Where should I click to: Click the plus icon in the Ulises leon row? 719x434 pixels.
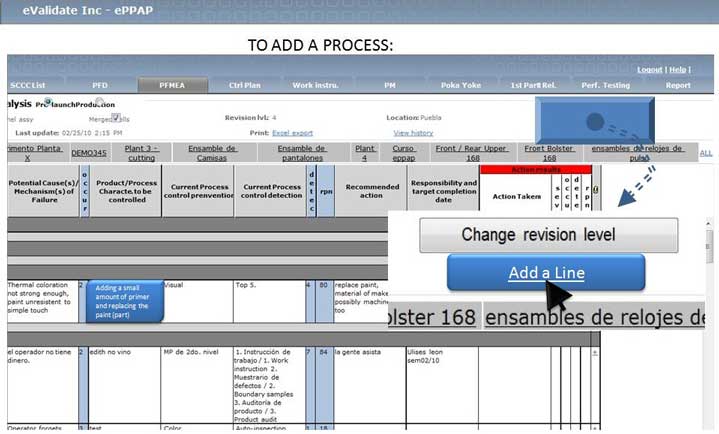pyautogui.click(x=595, y=353)
